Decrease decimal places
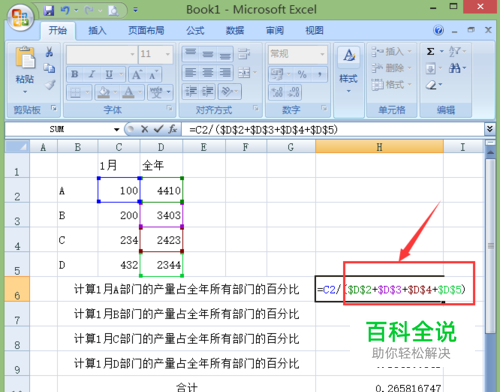The width and height of the screenshot is (500, 392). (x=293, y=92)
